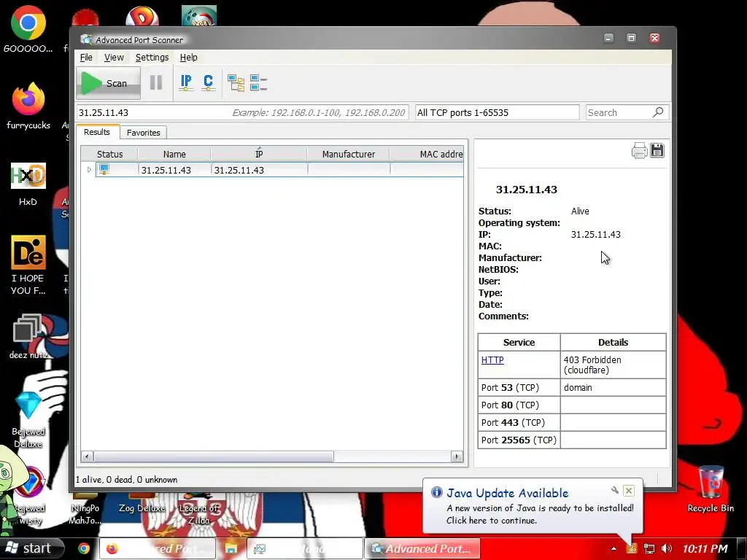This screenshot has height=560, width=747.
Task: Open the HxD desktop icon
Action: [x=28, y=184]
